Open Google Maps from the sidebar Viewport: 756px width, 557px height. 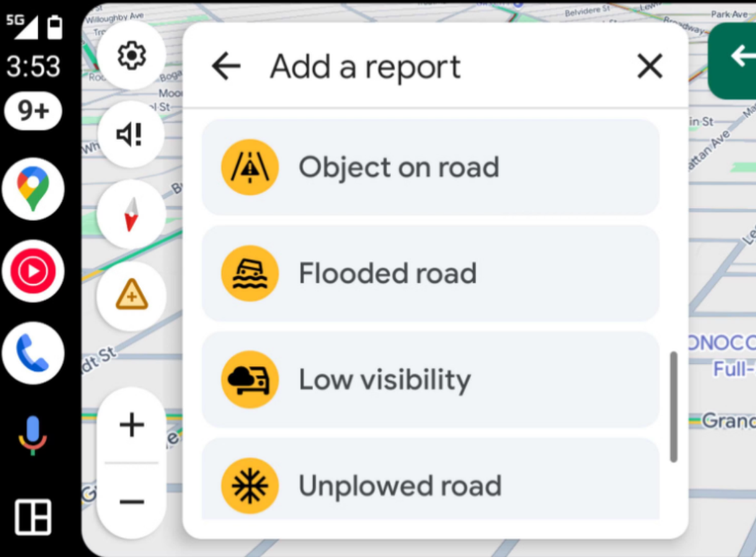[x=33, y=190]
